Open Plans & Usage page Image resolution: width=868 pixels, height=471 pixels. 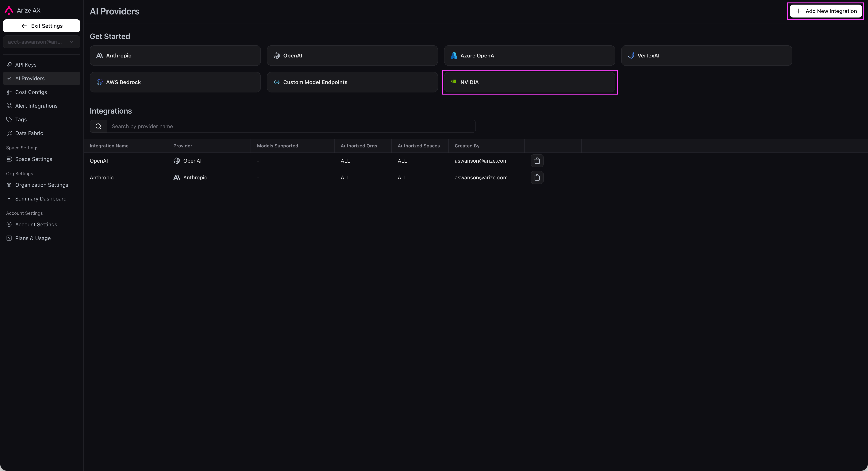(x=33, y=238)
